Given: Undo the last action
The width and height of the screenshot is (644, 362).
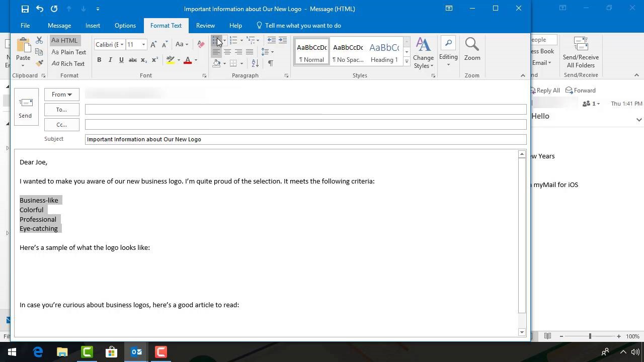Looking at the screenshot, I should (40, 9).
